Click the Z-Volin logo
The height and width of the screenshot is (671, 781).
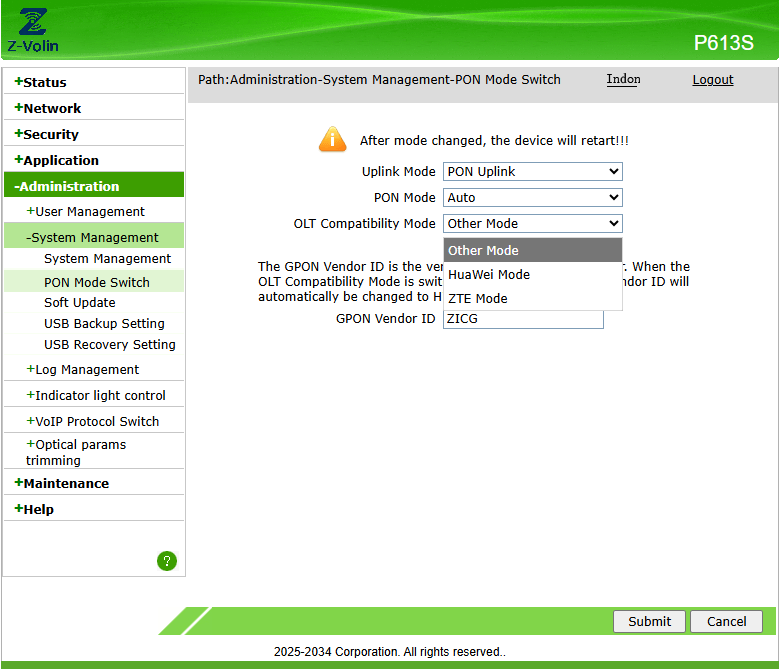tap(33, 30)
